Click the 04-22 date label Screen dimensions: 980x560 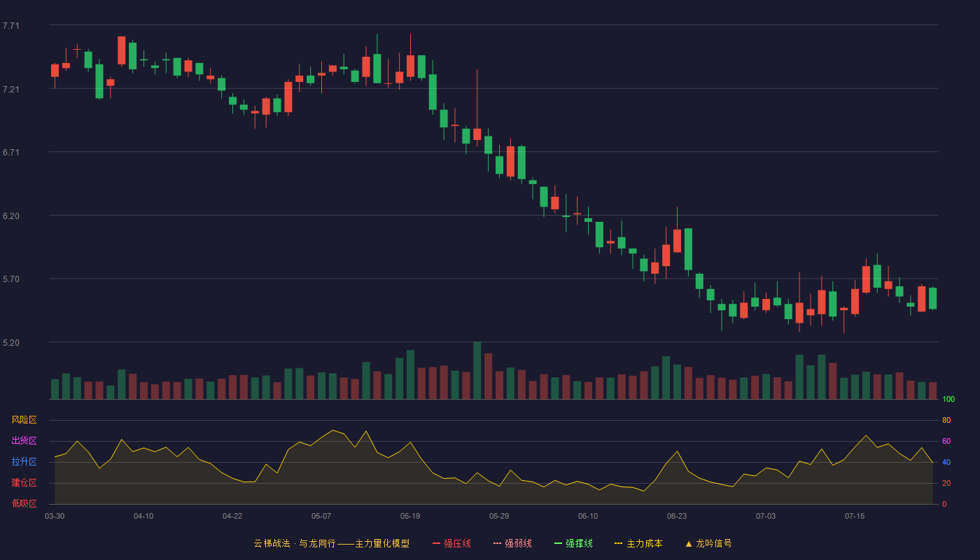(232, 516)
